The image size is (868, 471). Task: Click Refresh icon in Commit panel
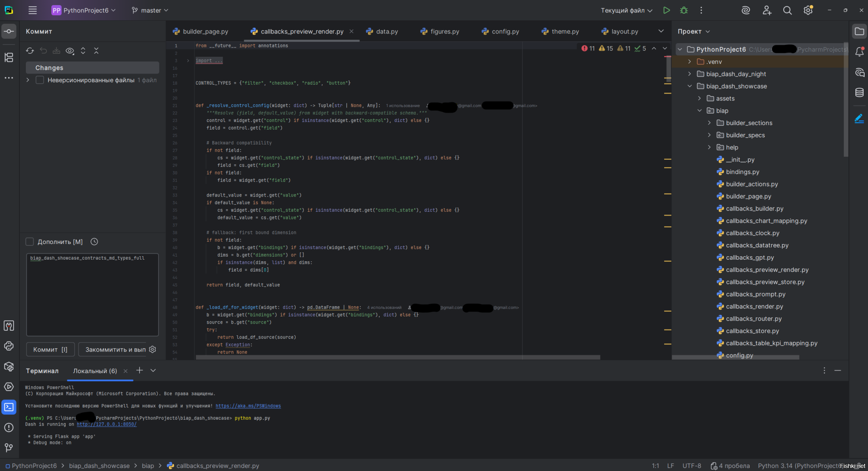tap(30, 51)
